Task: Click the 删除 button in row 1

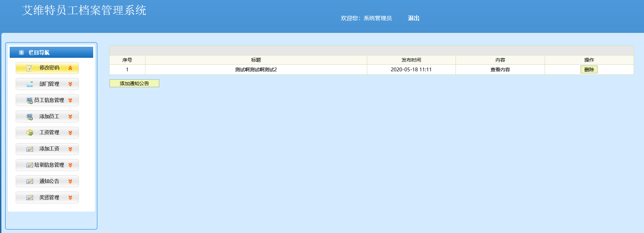Action: click(x=589, y=70)
